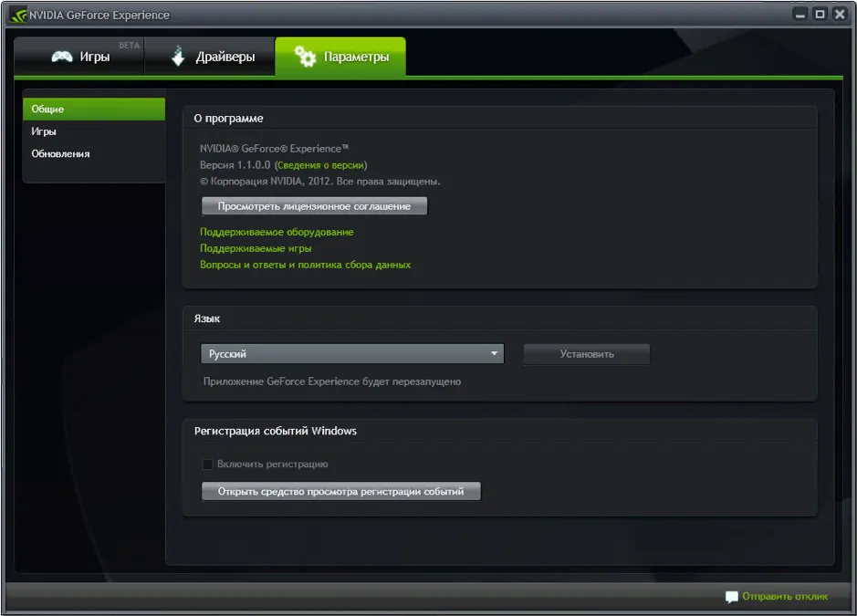Open Поддерживаемое оборудование link
Screen dimensions: 857x616
(277, 232)
